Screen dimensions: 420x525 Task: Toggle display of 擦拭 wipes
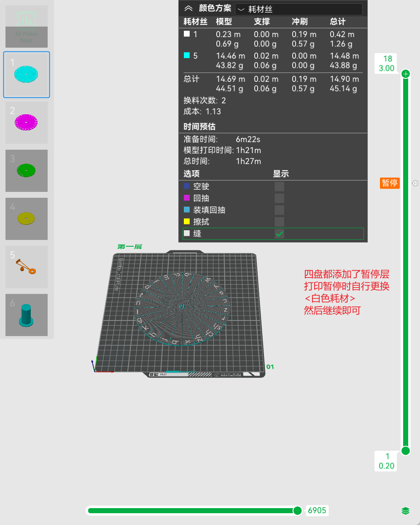pyautogui.click(x=279, y=222)
